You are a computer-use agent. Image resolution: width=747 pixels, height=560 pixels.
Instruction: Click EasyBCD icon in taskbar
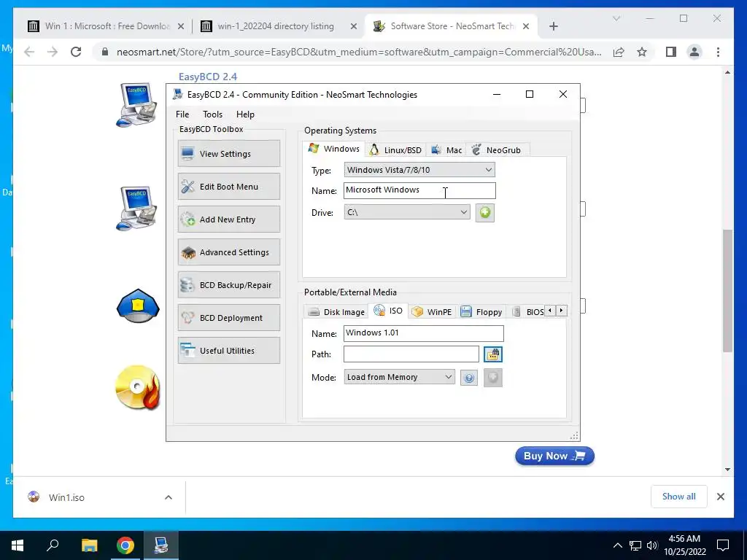coord(161,545)
